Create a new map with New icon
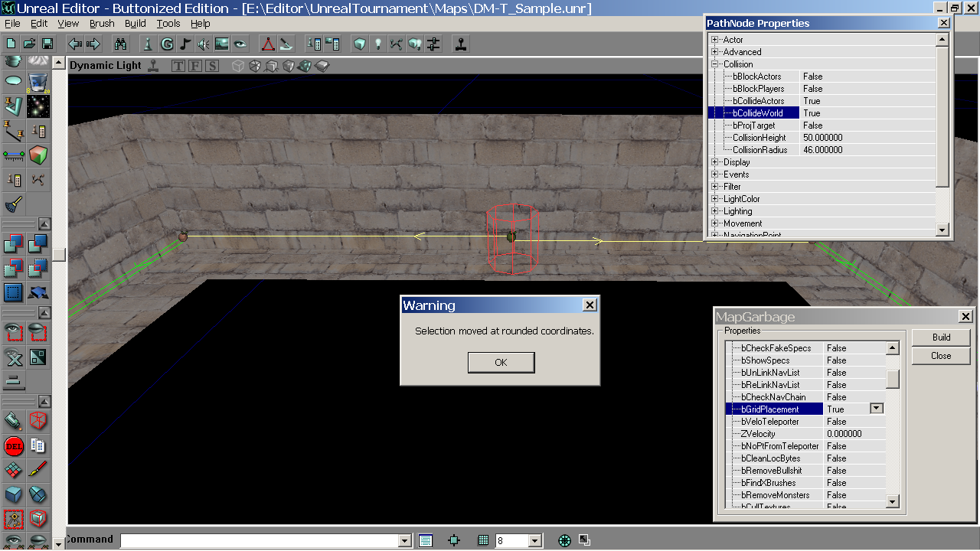980x551 pixels. click(11, 44)
